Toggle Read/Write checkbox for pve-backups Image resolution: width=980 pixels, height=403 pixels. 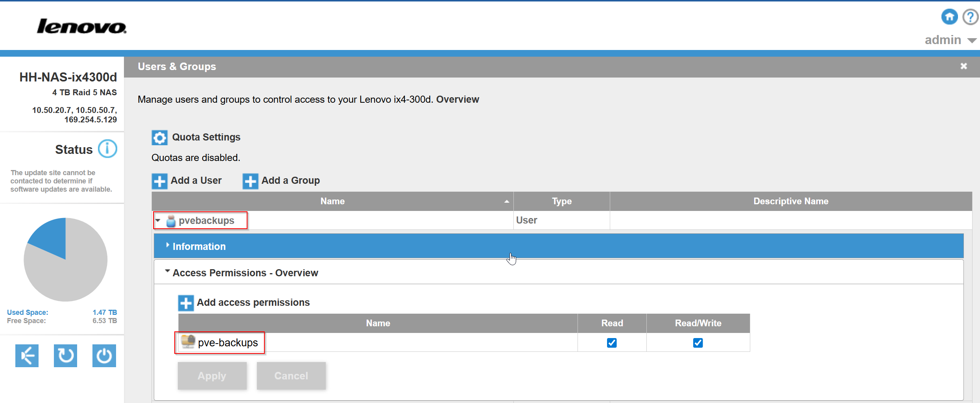(x=698, y=343)
